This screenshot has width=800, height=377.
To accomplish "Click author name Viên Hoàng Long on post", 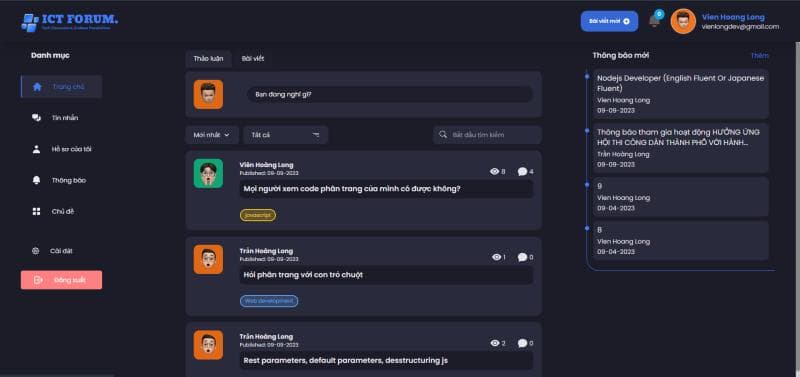I will click(266, 165).
